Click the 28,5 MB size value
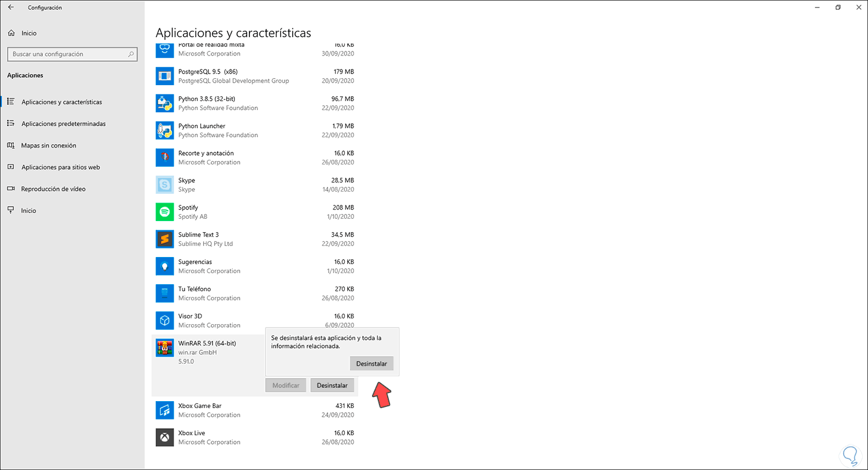This screenshot has height=470, width=868. pos(343,180)
